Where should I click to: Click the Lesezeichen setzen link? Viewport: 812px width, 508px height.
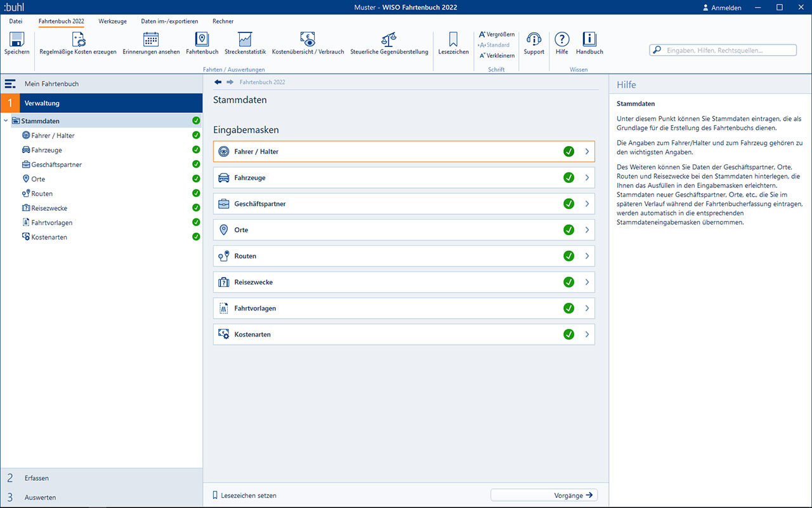(249, 495)
